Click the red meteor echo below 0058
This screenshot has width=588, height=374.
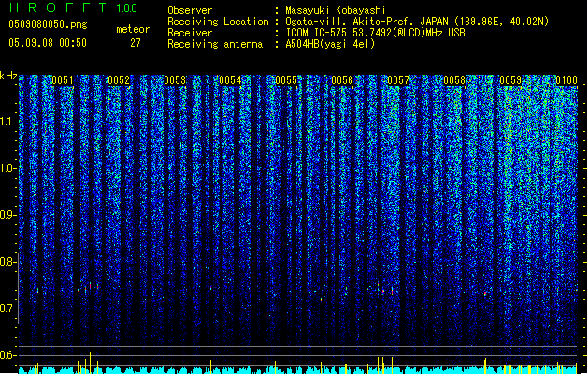[485, 293]
